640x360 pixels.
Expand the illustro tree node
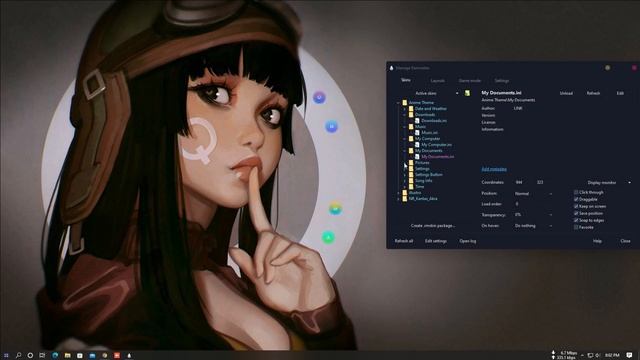tap(398, 193)
